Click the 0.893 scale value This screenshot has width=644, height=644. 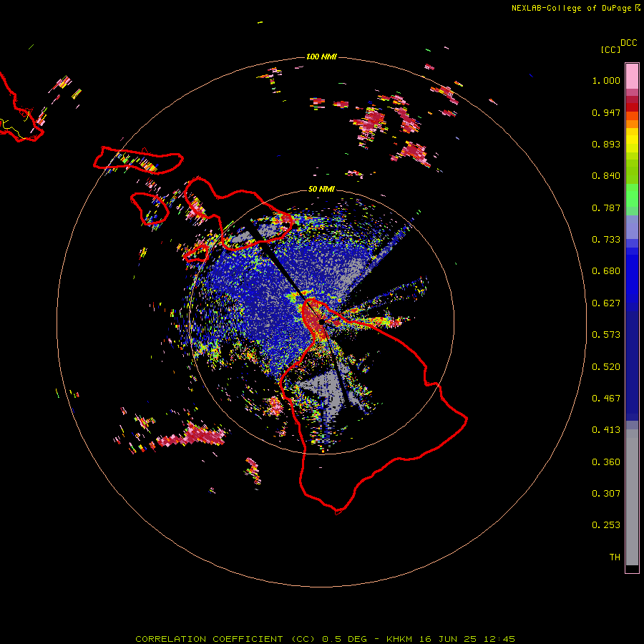(606, 144)
